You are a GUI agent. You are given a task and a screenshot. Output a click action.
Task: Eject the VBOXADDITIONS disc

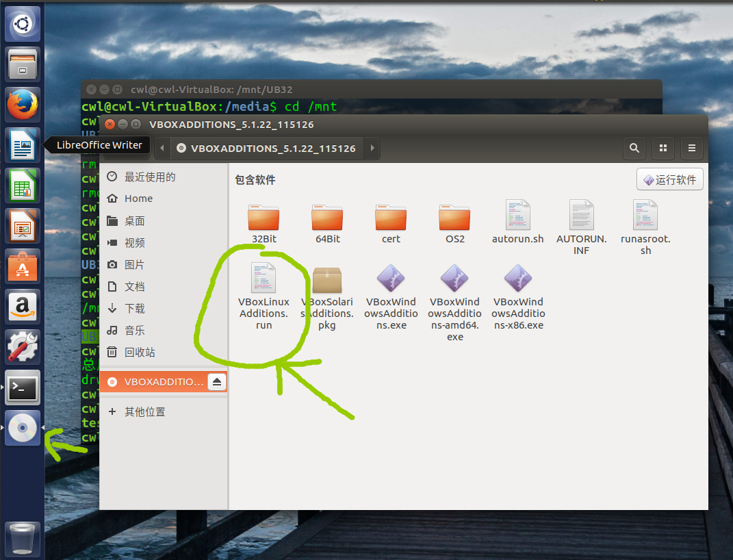(217, 382)
